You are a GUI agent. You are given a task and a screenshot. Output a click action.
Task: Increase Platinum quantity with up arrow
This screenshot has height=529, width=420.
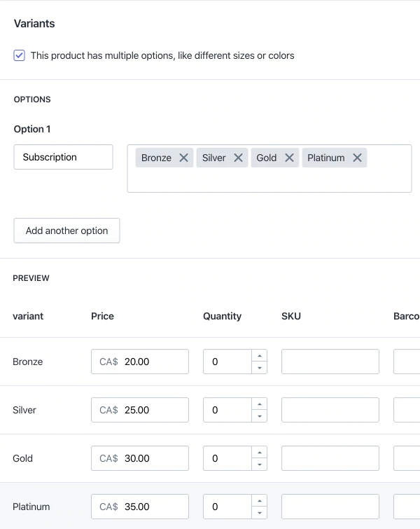click(260, 501)
